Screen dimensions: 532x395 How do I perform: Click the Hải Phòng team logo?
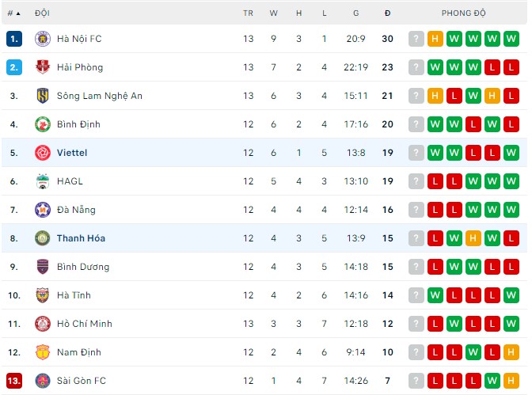42,67
